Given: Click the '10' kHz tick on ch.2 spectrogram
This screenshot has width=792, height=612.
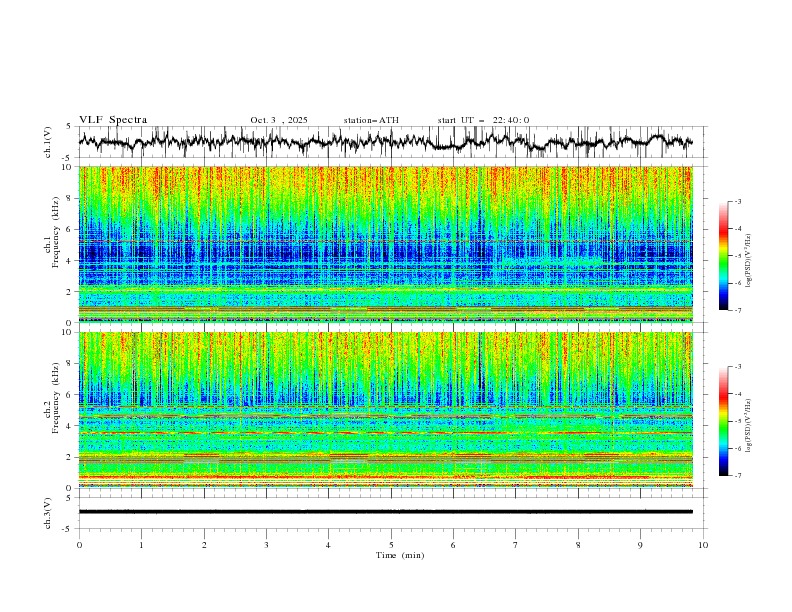Looking at the screenshot, I should [x=70, y=332].
